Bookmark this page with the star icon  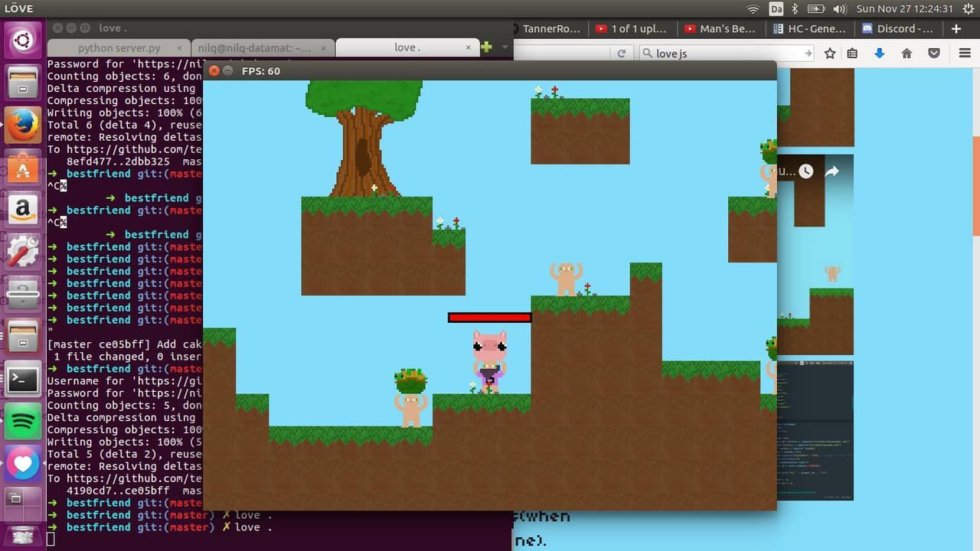tap(830, 54)
